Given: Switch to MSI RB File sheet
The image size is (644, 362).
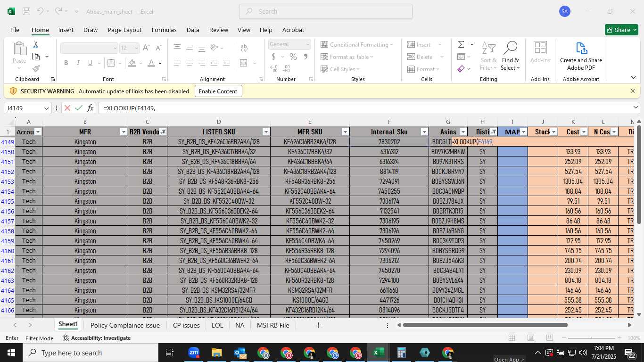Looking at the screenshot, I should [x=273, y=325].
